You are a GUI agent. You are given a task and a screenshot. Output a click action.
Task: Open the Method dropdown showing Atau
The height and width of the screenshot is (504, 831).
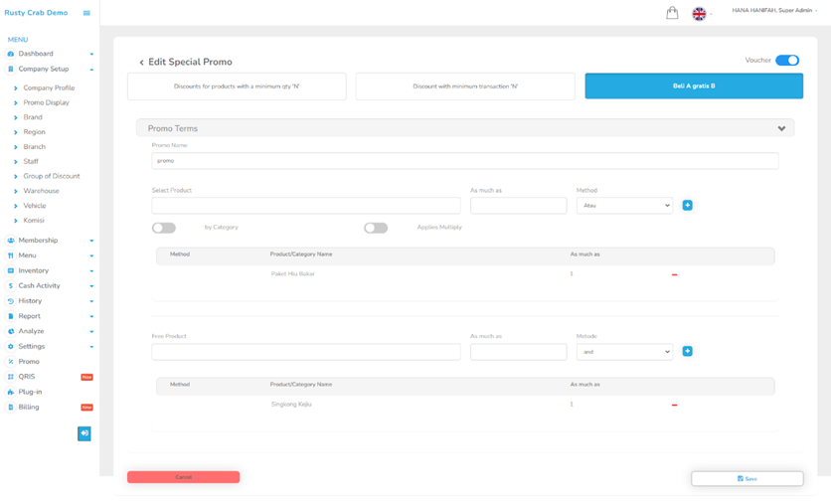pyautogui.click(x=624, y=206)
